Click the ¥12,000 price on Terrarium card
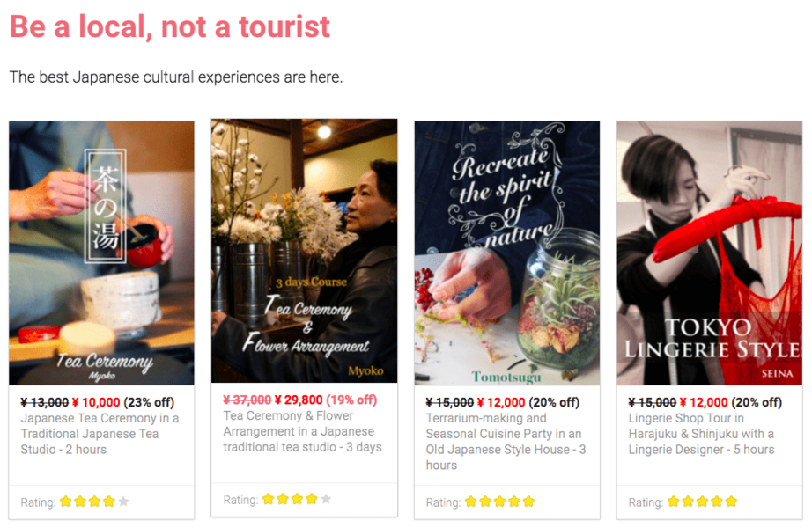 click(x=501, y=402)
